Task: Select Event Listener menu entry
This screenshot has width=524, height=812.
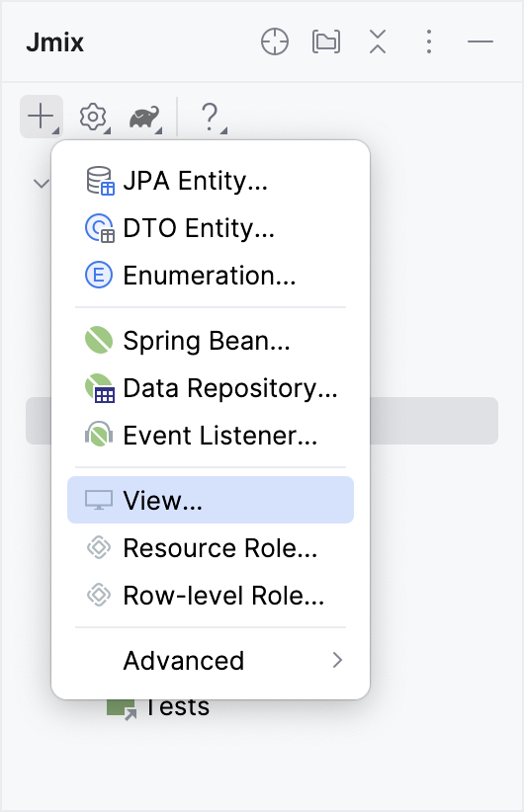Action: pos(211,435)
